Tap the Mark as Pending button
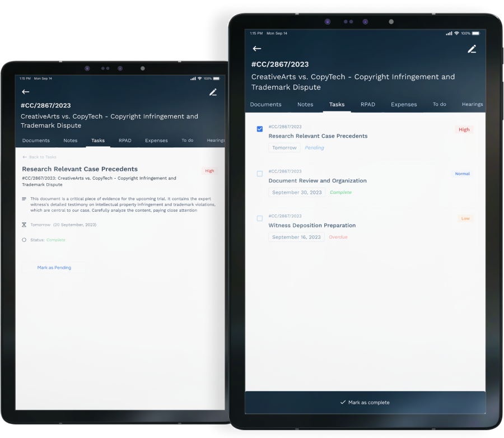Screen dimensions: 504x438 point(54,268)
